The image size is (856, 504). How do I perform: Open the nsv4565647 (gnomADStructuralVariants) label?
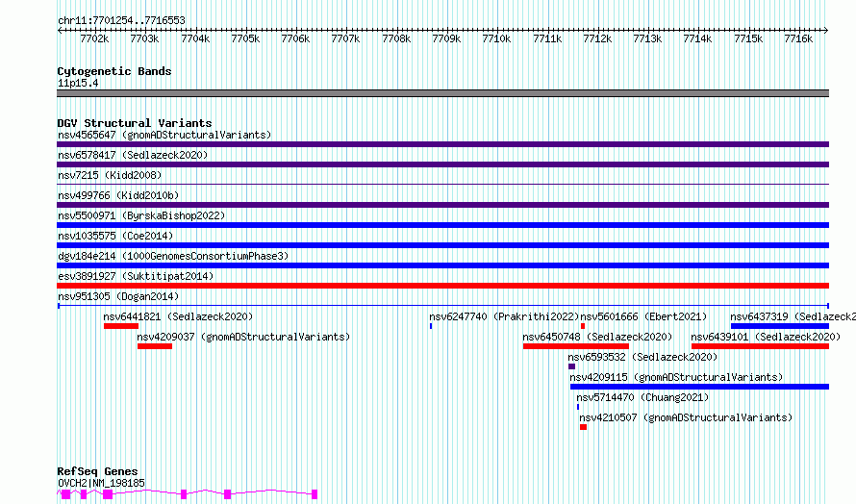click(164, 135)
